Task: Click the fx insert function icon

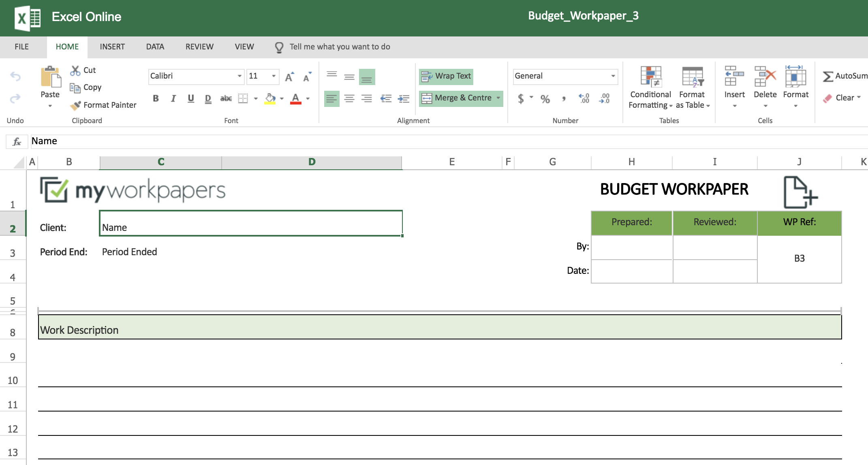Action: [x=17, y=142]
